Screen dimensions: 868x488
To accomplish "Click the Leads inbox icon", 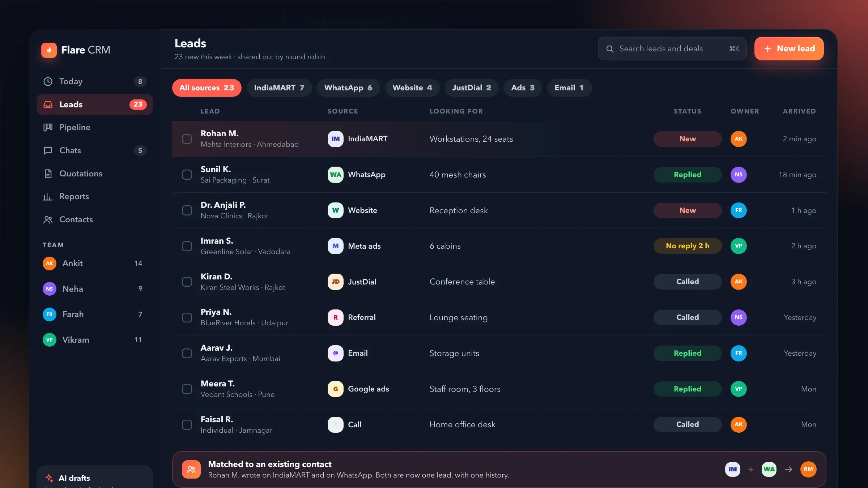I will click(48, 104).
